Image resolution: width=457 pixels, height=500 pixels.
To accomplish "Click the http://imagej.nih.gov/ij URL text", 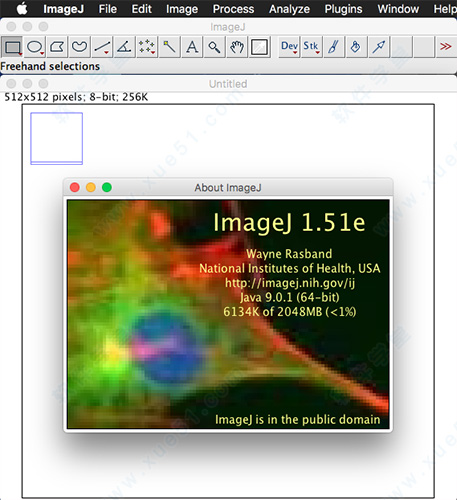I will [x=290, y=283].
